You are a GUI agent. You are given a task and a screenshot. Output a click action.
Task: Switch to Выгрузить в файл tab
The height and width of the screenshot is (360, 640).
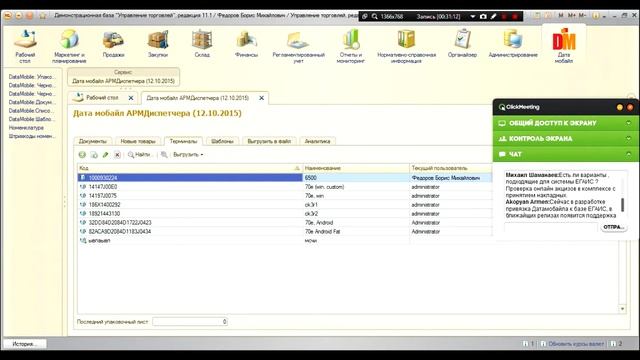(269, 141)
